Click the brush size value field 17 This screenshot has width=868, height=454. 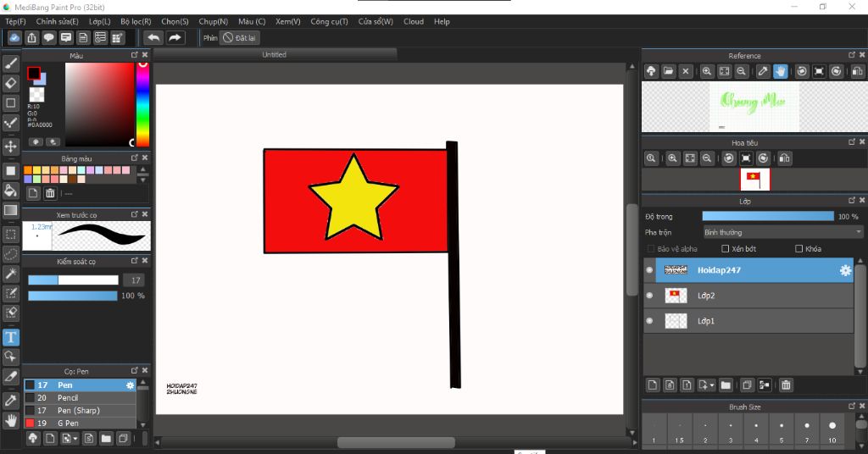coord(135,280)
